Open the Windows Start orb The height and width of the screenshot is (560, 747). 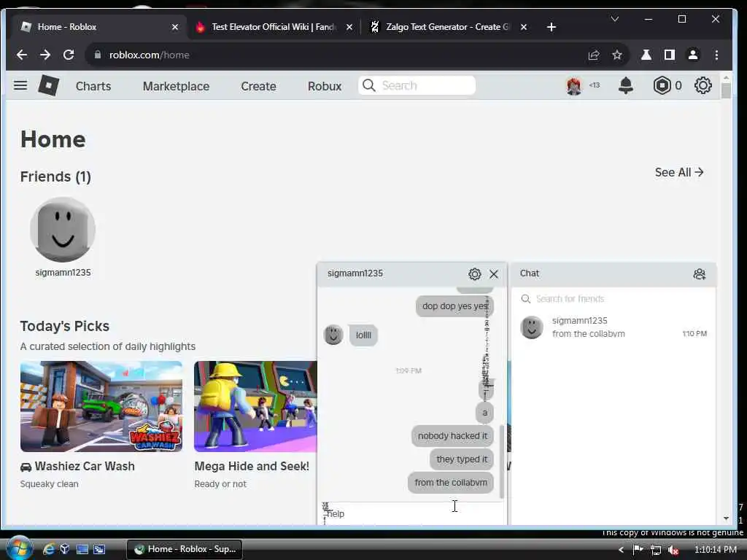(19, 548)
